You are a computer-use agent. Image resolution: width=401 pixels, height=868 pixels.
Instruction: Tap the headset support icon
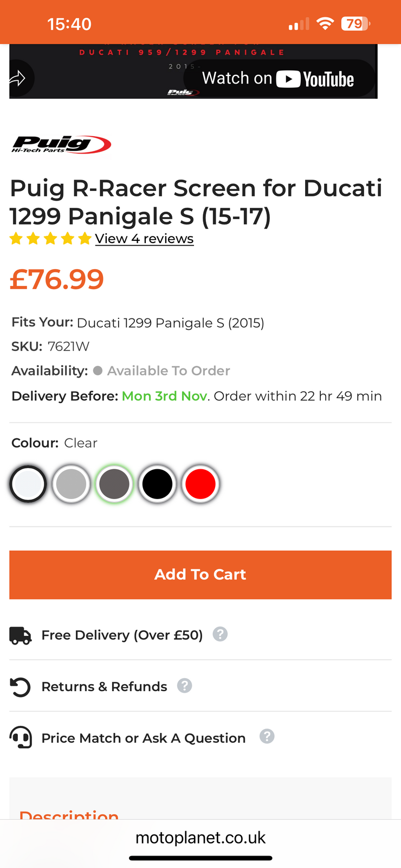[x=21, y=738]
